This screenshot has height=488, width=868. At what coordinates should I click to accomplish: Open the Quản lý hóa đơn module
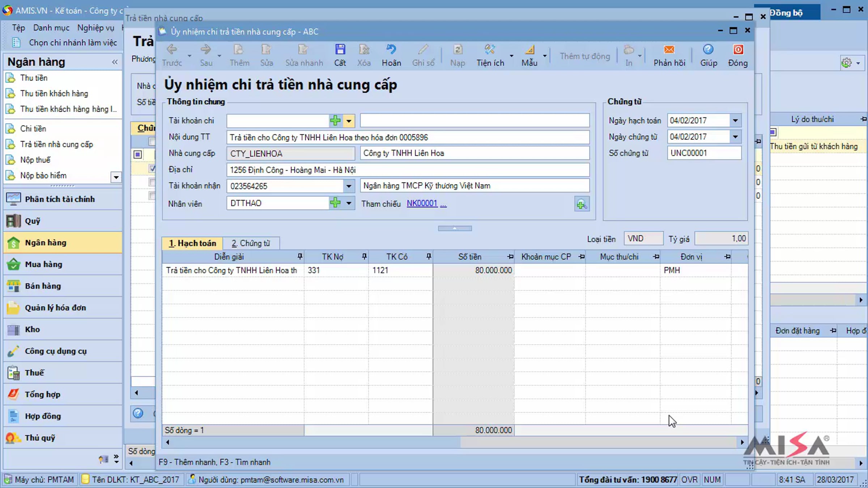coord(63,308)
